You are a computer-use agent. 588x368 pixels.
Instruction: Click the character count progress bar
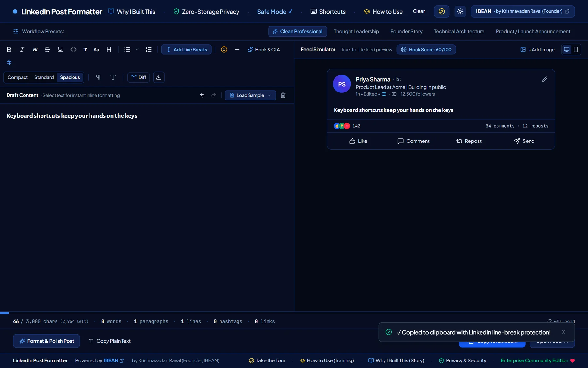pyautogui.click(x=294, y=313)
